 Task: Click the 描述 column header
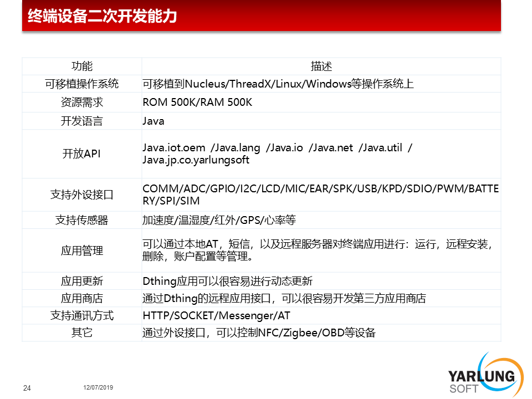(321, 66)
